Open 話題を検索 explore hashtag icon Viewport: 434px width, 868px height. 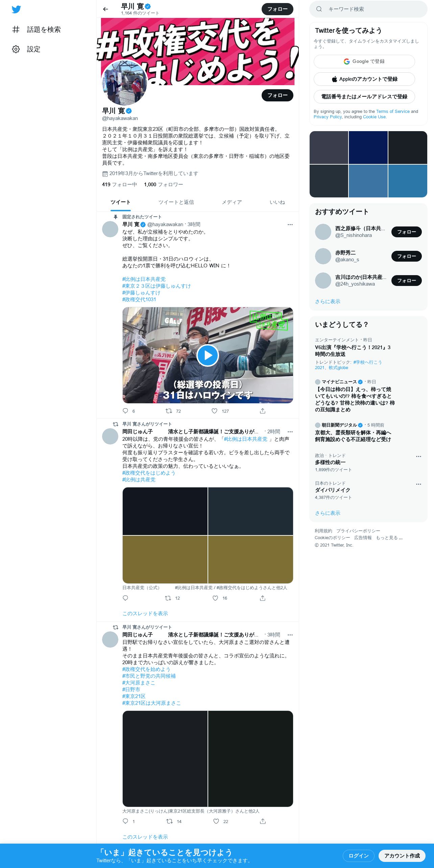coord(16,29)
